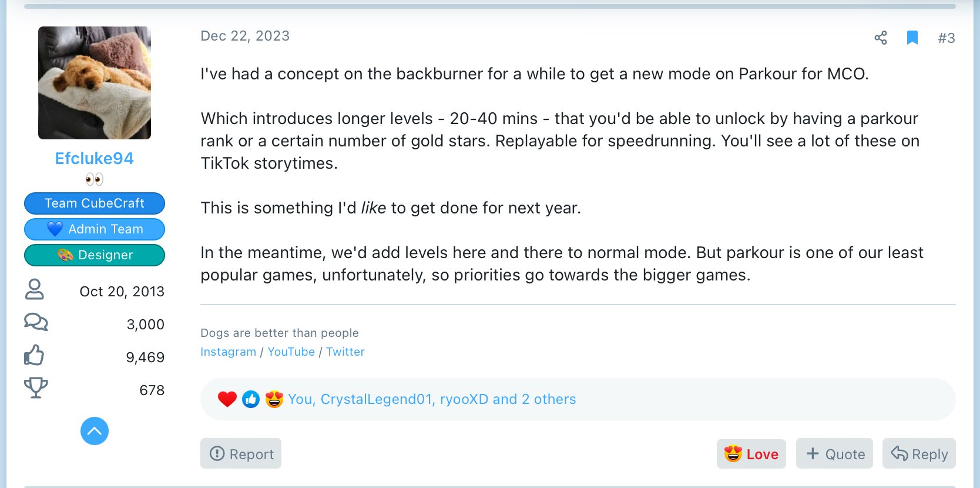Report this post

coord(241,453)
